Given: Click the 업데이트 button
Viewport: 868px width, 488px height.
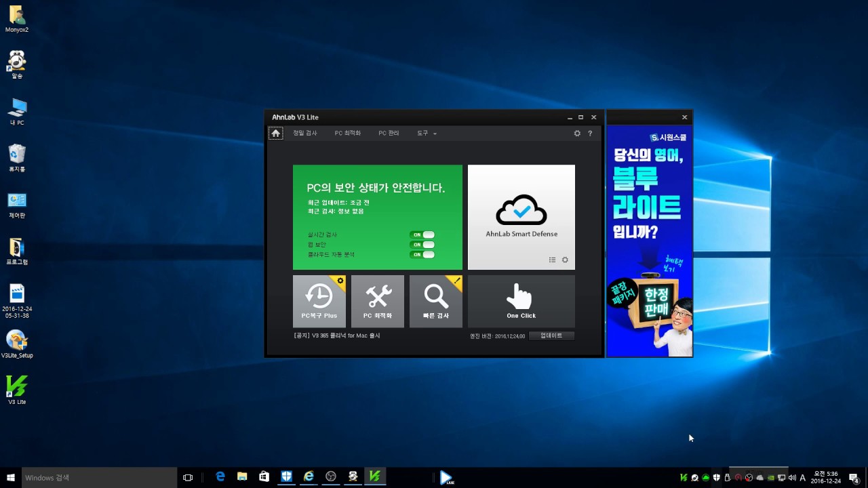Looking at the screenshot, I should coord(551,335).
